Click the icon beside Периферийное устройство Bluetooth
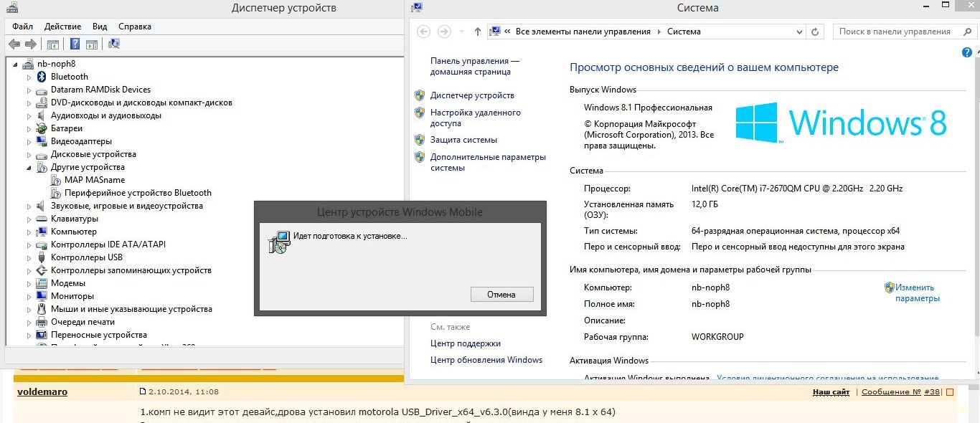 click(56, 193)
